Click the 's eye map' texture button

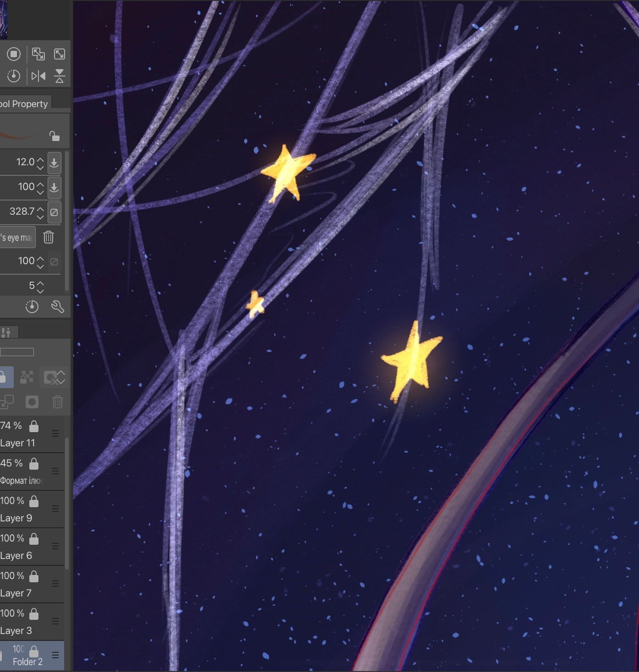pyautogui.click(x=17, y=237)
